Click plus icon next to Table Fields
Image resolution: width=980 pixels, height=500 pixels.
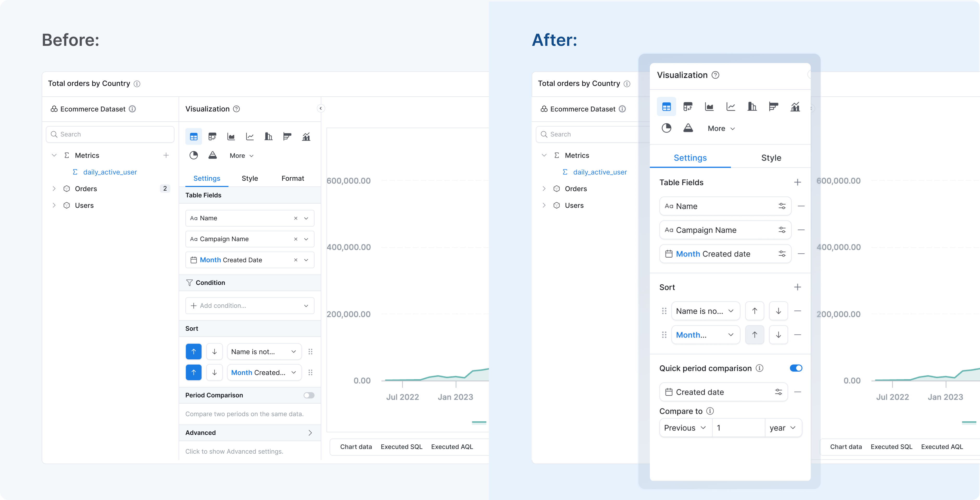797,182
